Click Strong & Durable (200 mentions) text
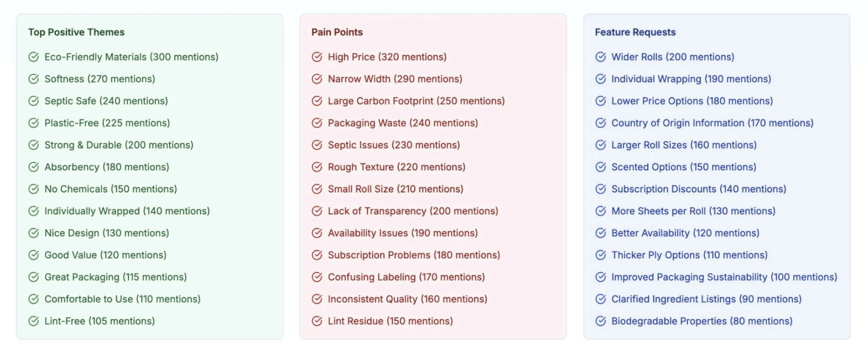The width and height of the screenshot is (868, 354). 118,145
